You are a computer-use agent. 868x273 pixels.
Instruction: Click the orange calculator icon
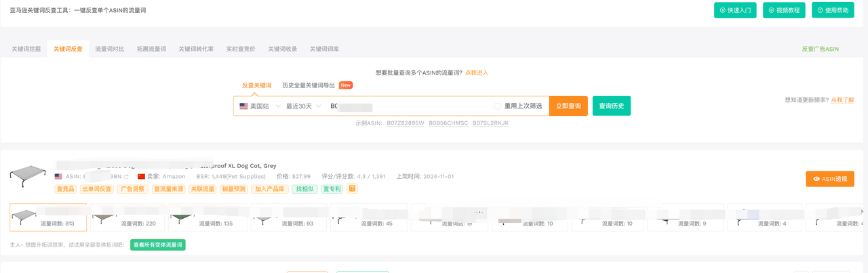352,188
